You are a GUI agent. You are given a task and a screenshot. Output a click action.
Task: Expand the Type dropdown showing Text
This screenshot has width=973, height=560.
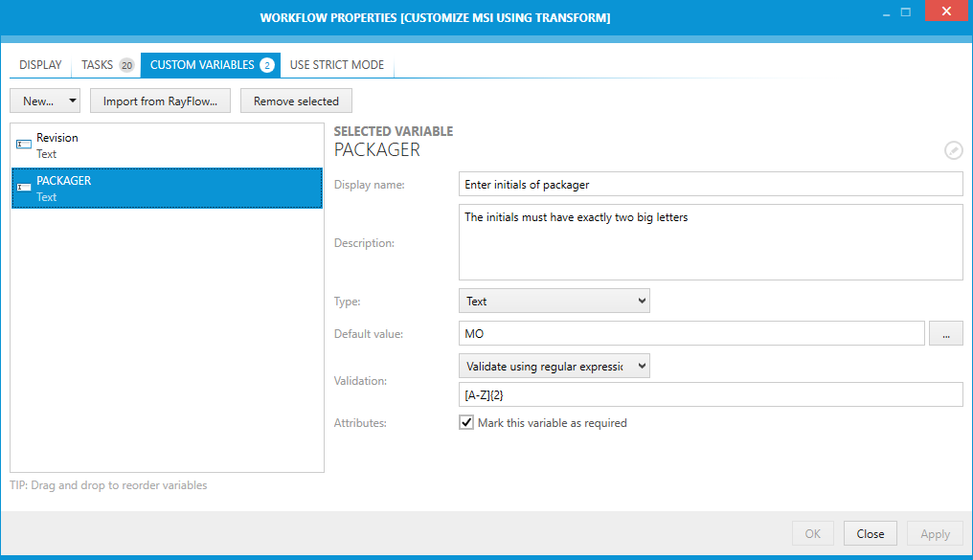coord(554,301)
